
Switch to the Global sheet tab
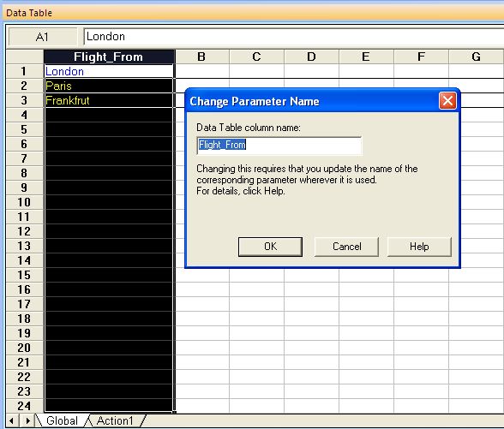[x=62, y=420]
